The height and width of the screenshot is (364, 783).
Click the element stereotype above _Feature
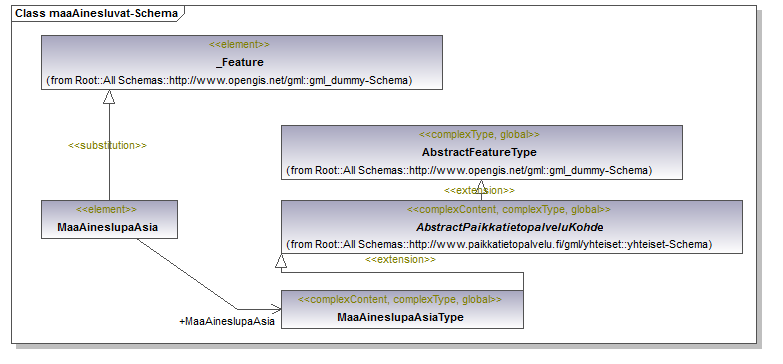click(240, 44)
